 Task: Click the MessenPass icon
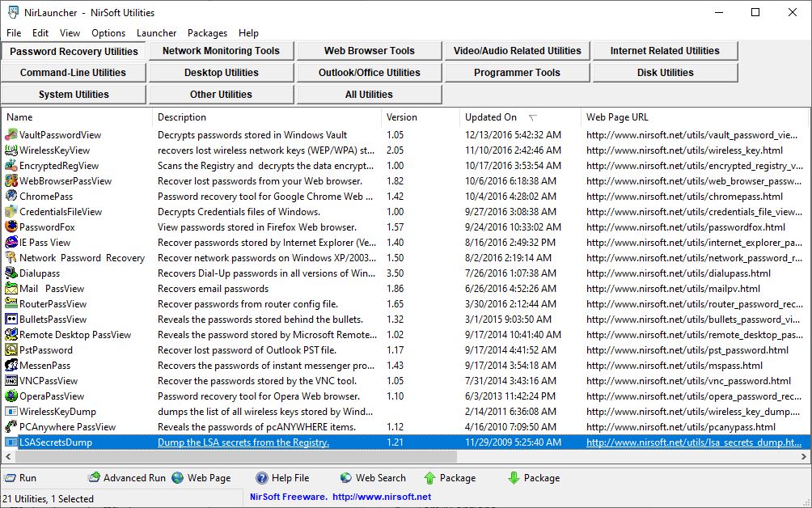point(11,365)
